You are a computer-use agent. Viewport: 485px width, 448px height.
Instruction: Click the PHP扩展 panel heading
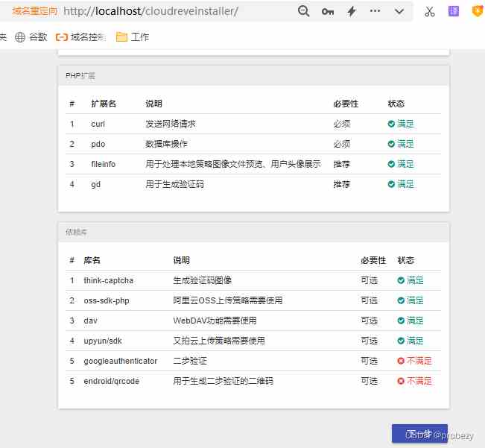pos(80,76)
